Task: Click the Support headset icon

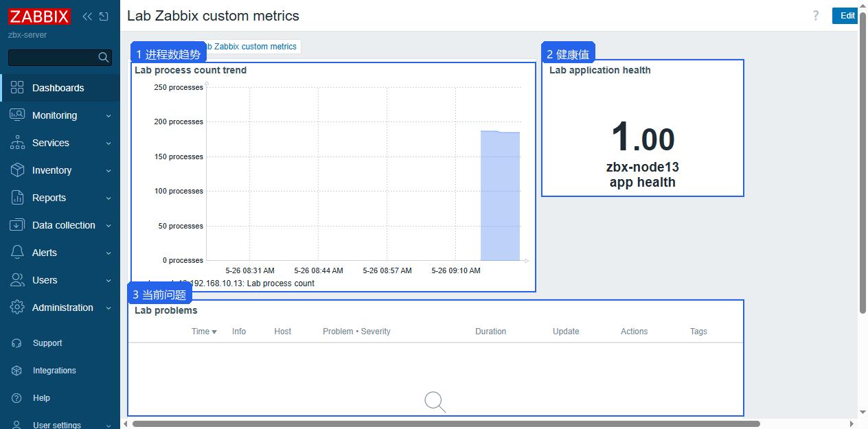Action: (x=17, y=343)
